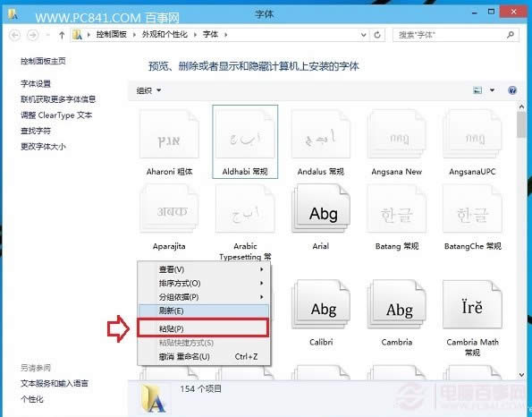Select the Arabic Typesetting font icon
The height and width of the screenshot is (417, 532).
pyautogui.click(x=245, y=209)
